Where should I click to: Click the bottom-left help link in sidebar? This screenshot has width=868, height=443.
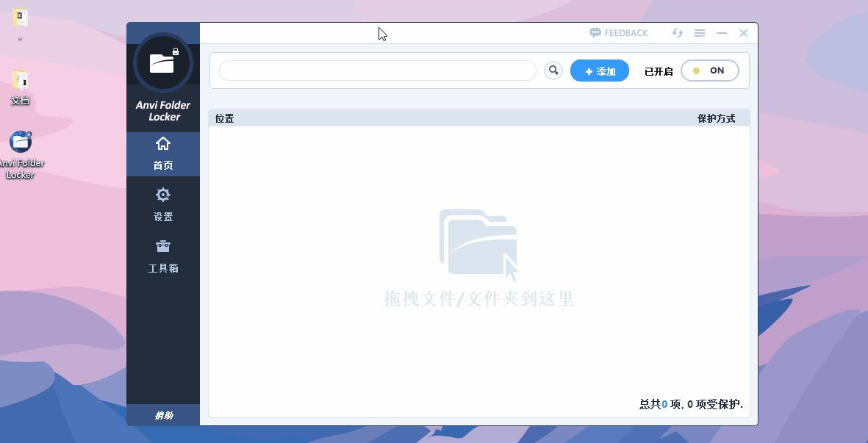pos(163,415)
